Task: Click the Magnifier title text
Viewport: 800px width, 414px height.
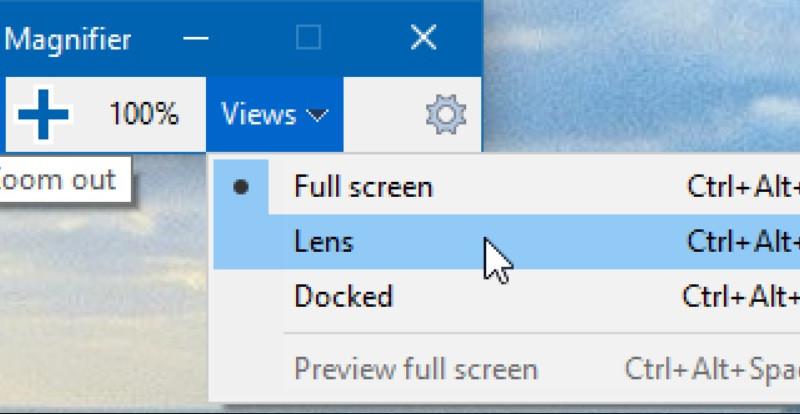Action: pyautogui.click(x=68, y=40)
